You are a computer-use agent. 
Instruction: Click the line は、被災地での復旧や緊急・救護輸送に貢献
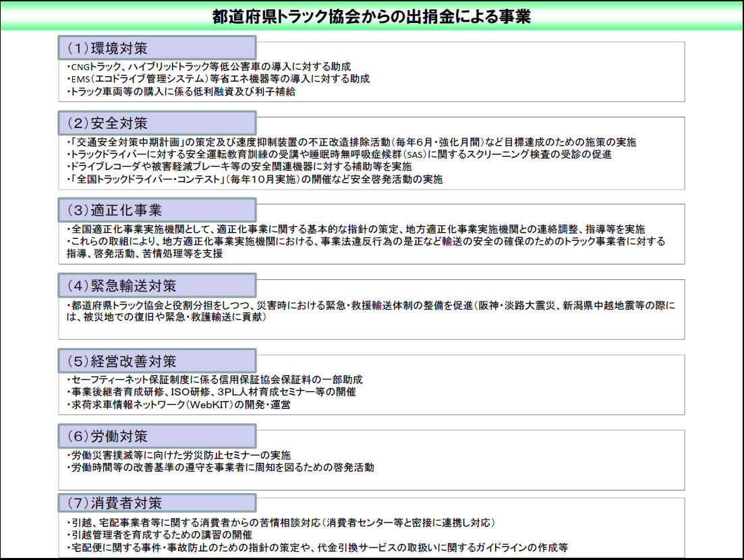pos(167,317)
